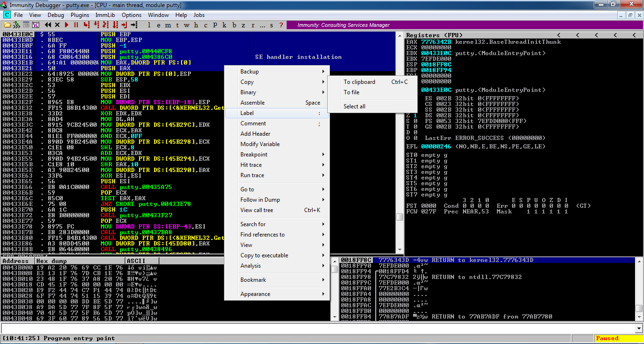Select the EFL value 00000246
This screenshot has width=644, height=344.
(436, 147)
